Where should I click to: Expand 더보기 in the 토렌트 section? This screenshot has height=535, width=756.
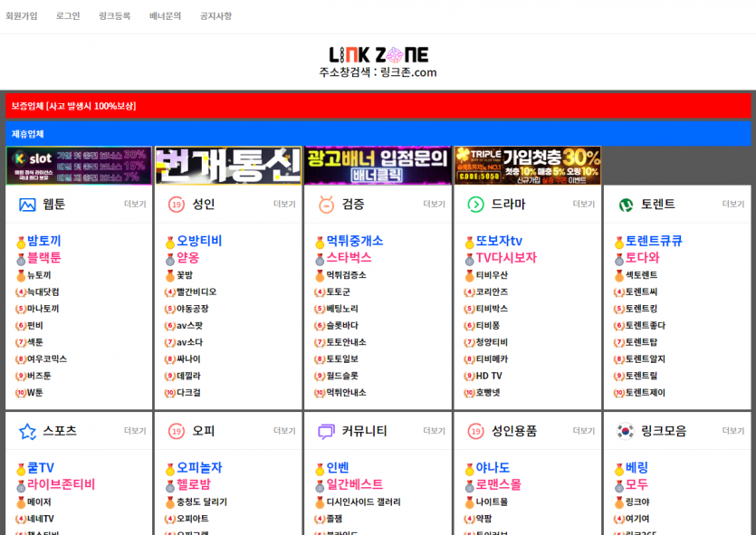click(733, 205)
